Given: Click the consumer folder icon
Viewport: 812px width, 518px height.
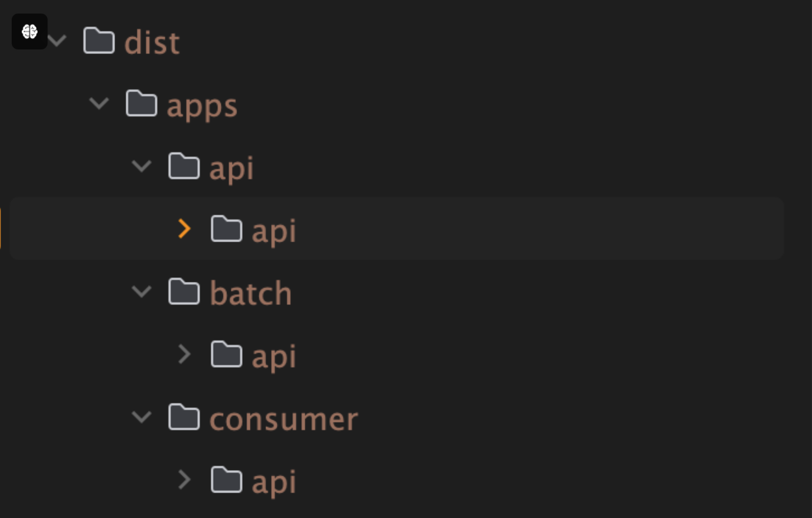Looking at the screenshot, I should tap(184, 417).
